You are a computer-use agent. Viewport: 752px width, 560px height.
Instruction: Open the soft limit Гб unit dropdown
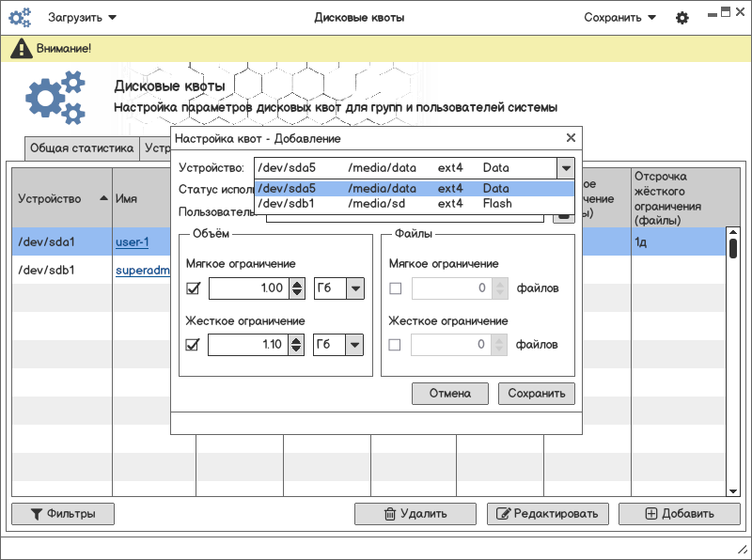click(x=354, y=288)
